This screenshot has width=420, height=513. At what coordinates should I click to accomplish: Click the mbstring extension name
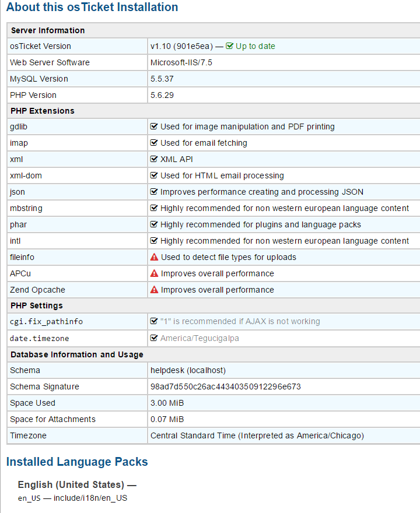tap(26, 209)
